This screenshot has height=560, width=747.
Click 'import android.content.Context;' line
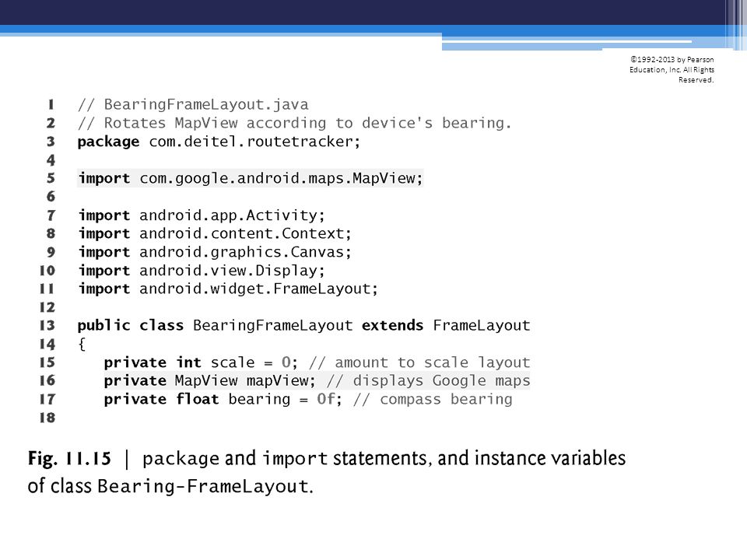(215, 234)
